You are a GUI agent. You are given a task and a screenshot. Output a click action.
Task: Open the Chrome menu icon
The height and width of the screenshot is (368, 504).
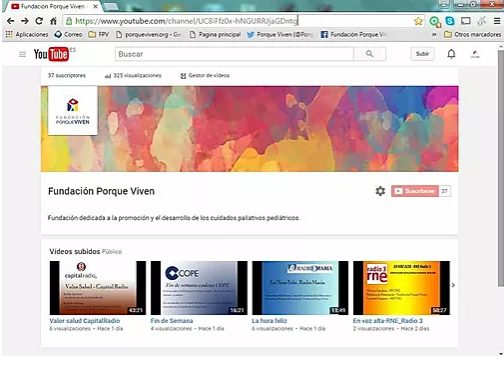click(x=497, y=21)
